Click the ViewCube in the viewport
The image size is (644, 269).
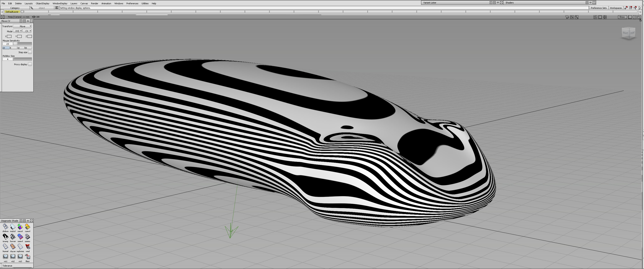pos(628,33)
